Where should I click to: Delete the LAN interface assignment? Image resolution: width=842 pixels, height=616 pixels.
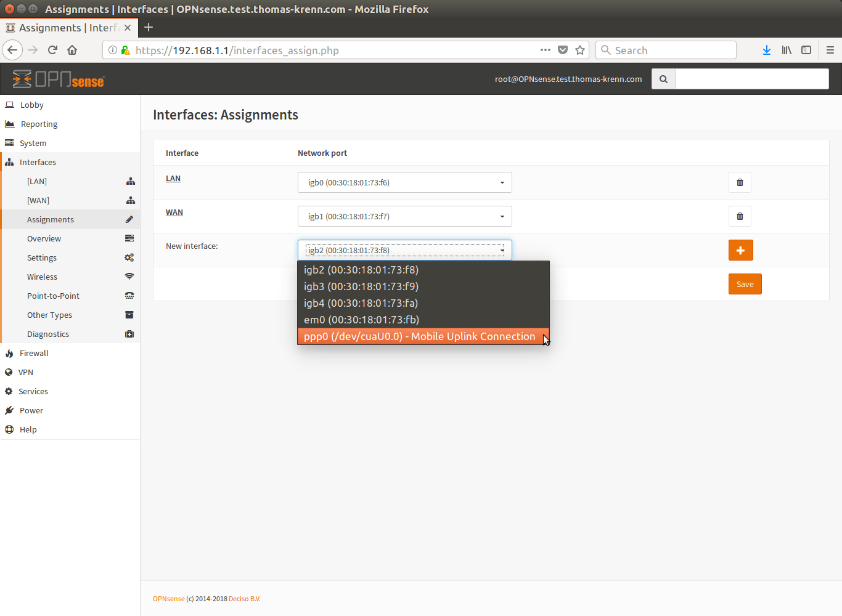click(740, 182)
